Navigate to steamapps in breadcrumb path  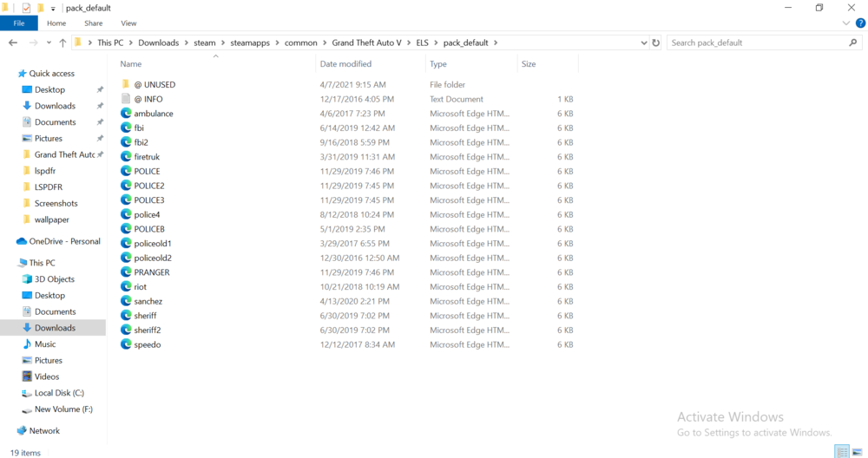[x=250, y=43]
